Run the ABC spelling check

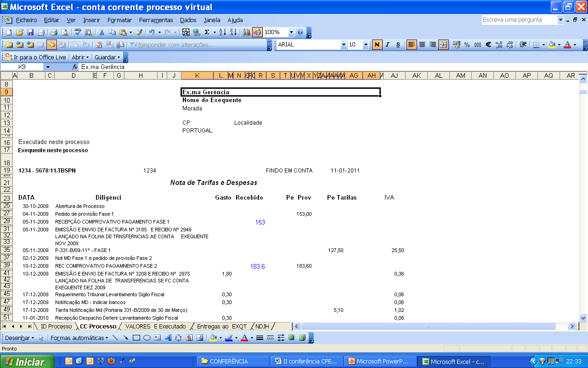[x=78, y=32]
